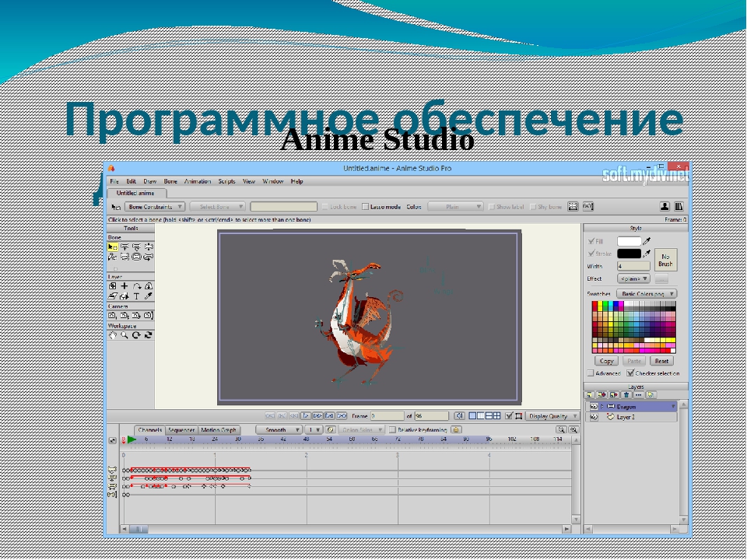Enable the Lasso mode checkbox
Viewport: 747px width, 560px height.
point(366,207)
